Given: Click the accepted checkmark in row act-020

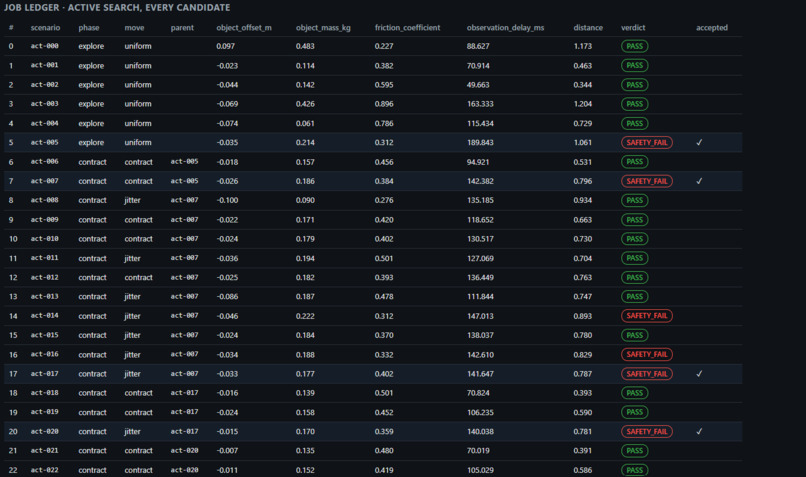Looking at the screenshot, I should coord(699,432).
